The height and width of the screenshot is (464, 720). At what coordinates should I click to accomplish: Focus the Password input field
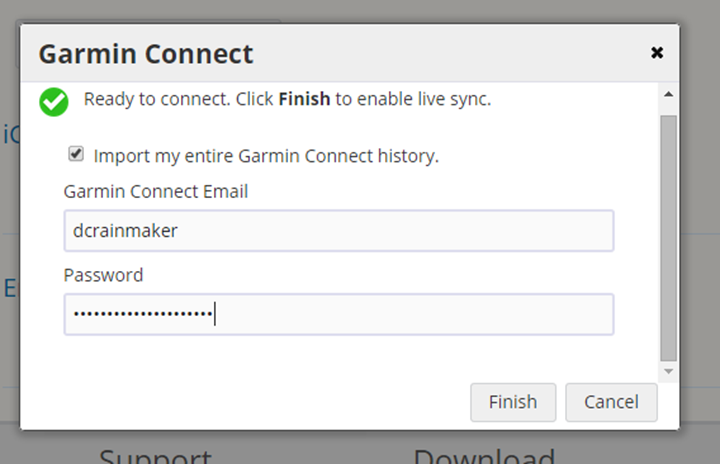pos(339,314)
